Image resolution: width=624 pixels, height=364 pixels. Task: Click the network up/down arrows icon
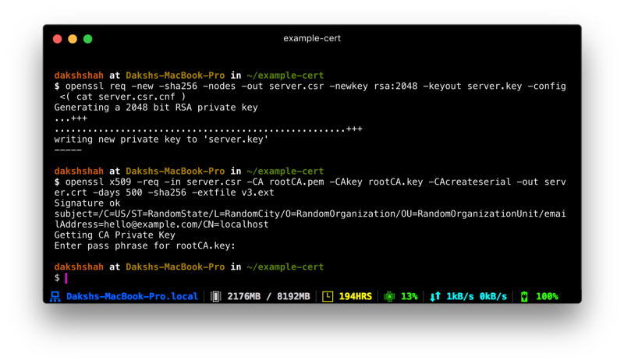tap(435, 296)
